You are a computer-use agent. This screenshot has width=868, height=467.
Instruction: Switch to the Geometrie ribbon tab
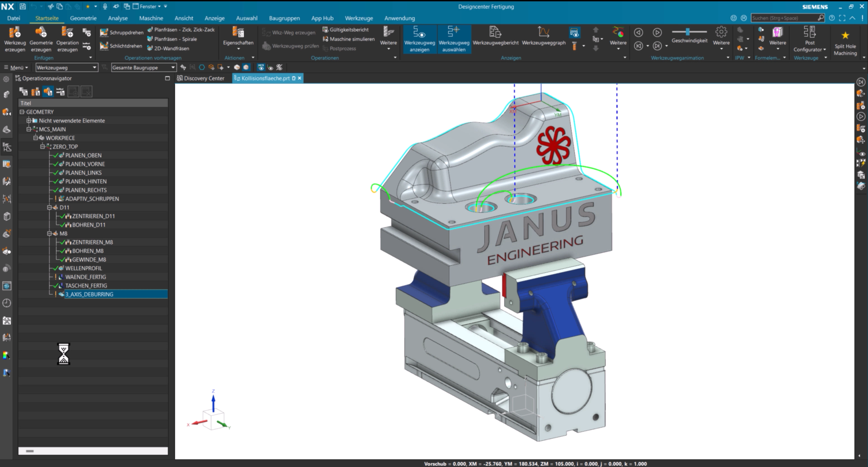point(83,18)
